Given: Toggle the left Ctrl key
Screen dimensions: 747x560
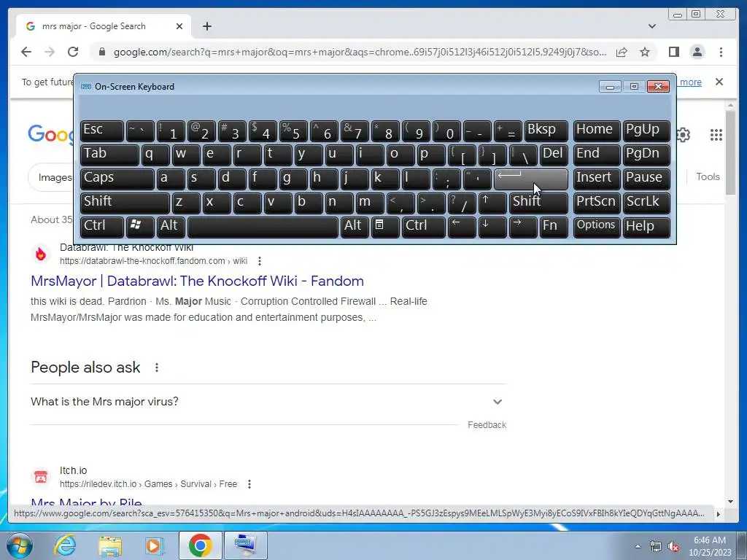Looking at the screenshot, I should (x=101, y=227).
